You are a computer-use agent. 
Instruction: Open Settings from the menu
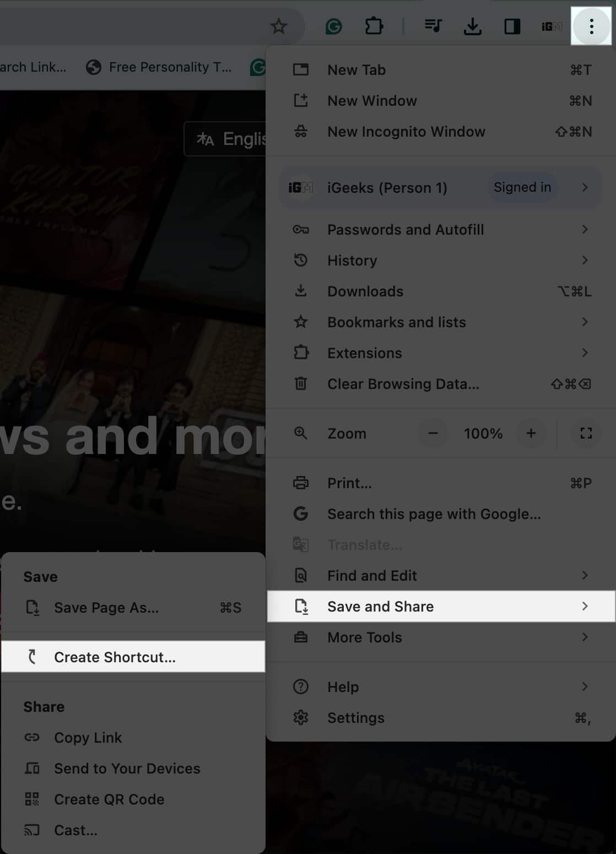pyautogui.click(x=441, y=718)
